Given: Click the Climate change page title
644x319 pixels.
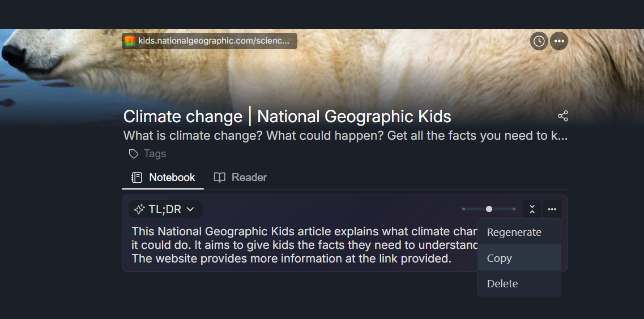Looking at the screenshot, I should pos(287,117).
